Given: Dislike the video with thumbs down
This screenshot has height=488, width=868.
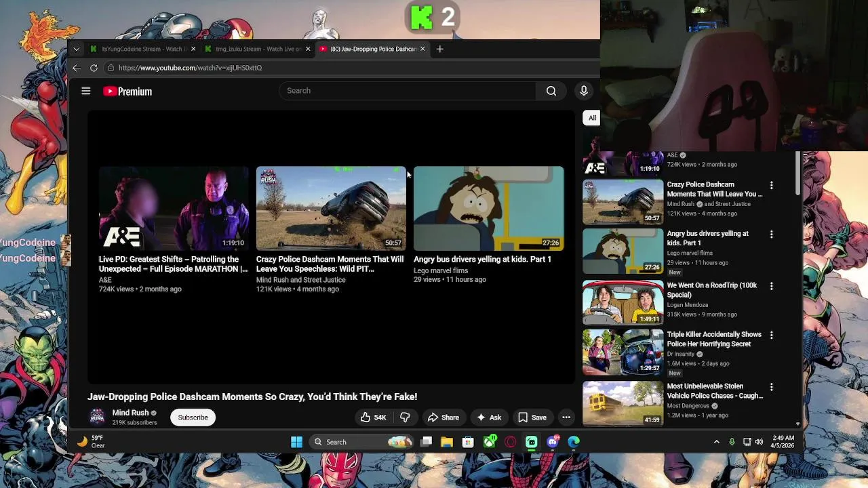Looking at the screenshot, I should coord(405,418).
